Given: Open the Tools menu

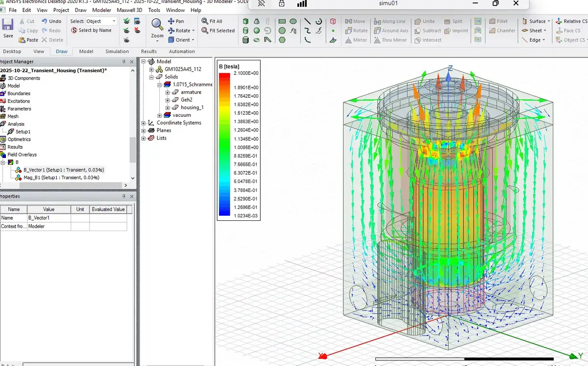Looking at the screenshot, I should click(x=154, y=10).
